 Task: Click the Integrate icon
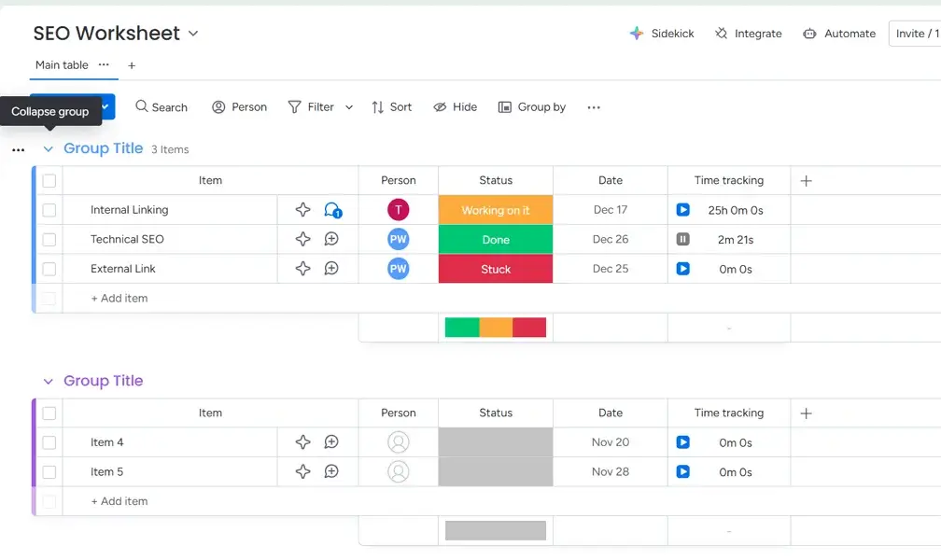(x=748, y=33)
